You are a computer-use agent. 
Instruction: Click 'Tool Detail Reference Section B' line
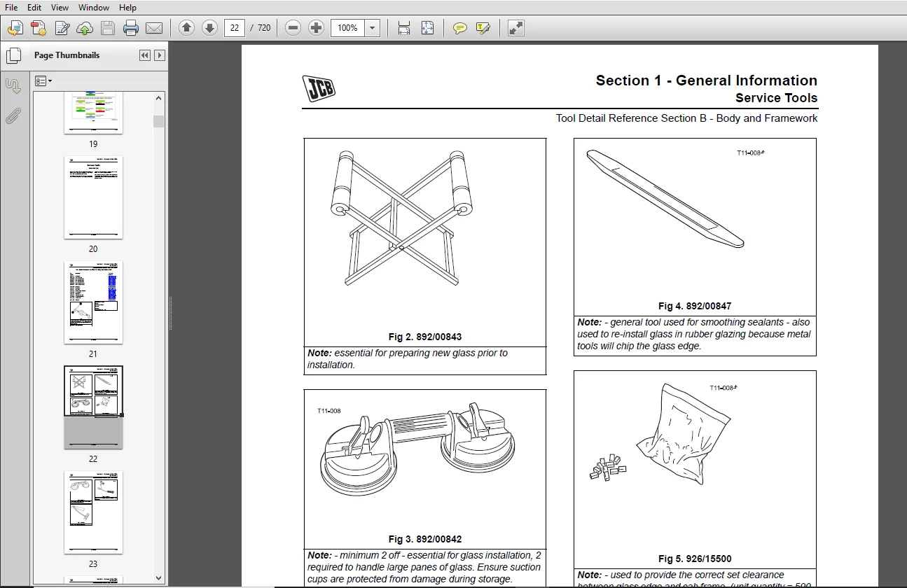click(x=686, y=118)
